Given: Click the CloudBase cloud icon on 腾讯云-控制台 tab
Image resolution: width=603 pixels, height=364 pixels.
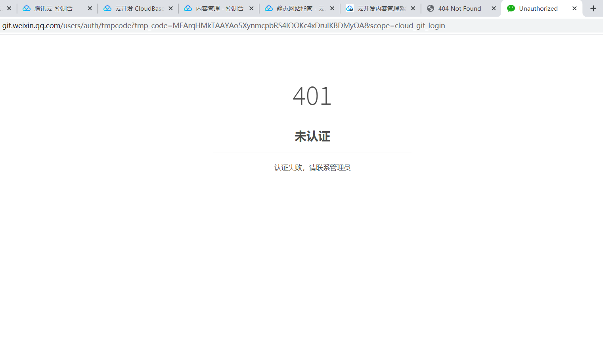Looking at the screenshot, I should click(x=26, y=8).
